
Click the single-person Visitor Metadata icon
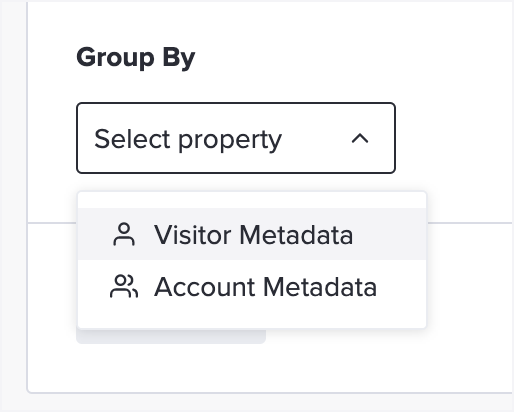pos(124,234)
